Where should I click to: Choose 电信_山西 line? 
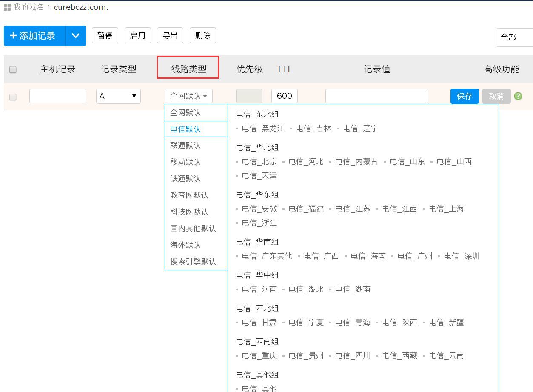[x=454, y=162]
